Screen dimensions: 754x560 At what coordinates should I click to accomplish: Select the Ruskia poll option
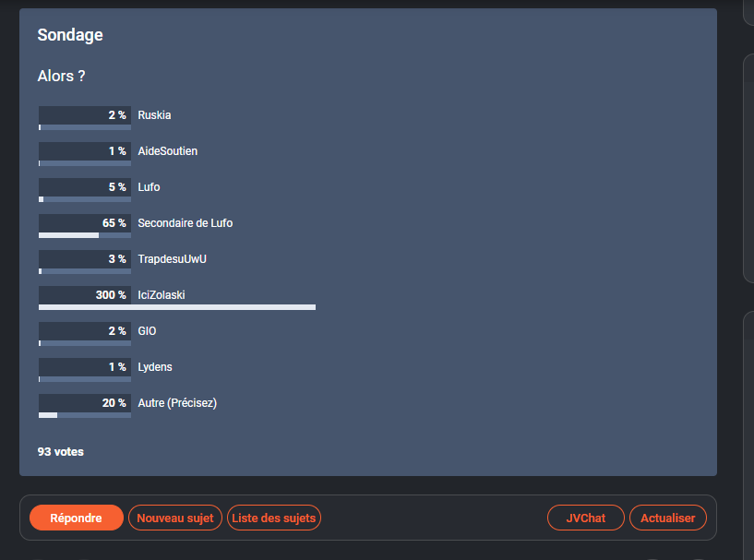pyautogui.click(x=154, y=115)
